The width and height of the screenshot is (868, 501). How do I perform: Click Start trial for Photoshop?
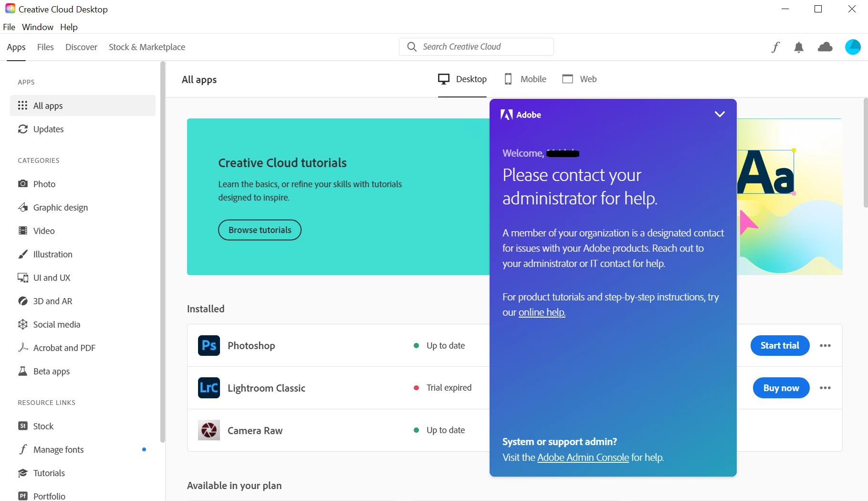tap(780, 345)
